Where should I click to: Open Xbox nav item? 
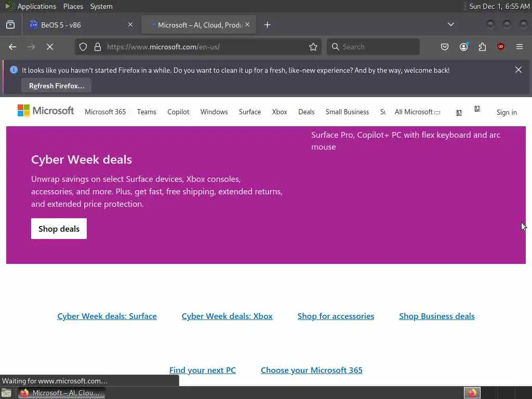click(280, 112)
